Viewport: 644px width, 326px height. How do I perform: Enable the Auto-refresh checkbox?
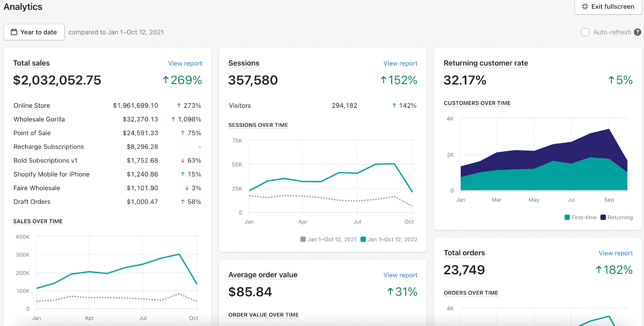pos(585,32)
